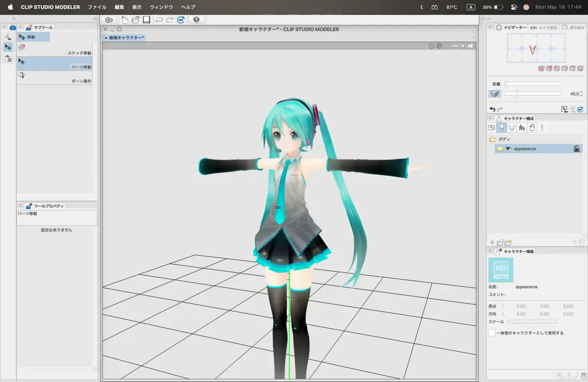This screenshot has height=382, width=588.
Task: Adjust the 45.0 angle value stepper
Action: pyautogui.click(x=582, y=94)
